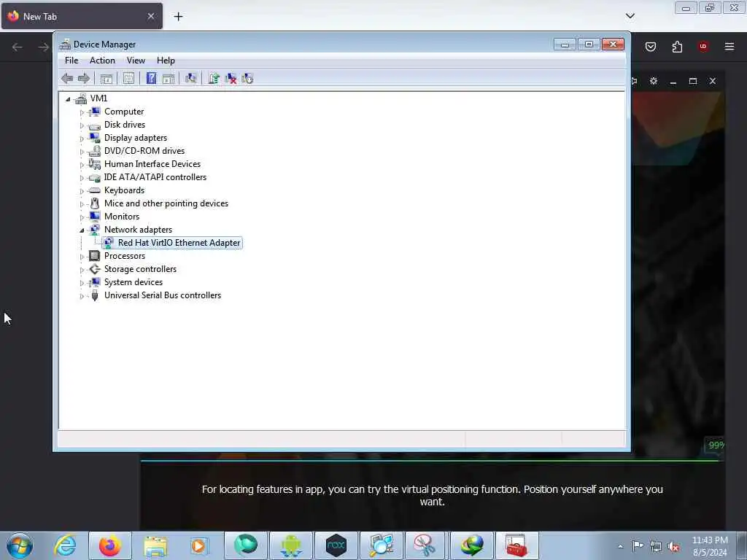Open the Firefox list all tabs chevron

pos(630,16)
